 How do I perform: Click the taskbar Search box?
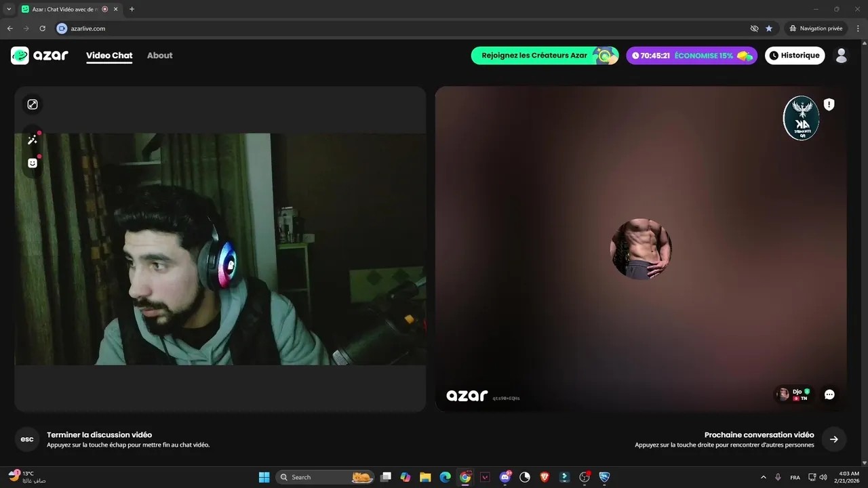326,477
